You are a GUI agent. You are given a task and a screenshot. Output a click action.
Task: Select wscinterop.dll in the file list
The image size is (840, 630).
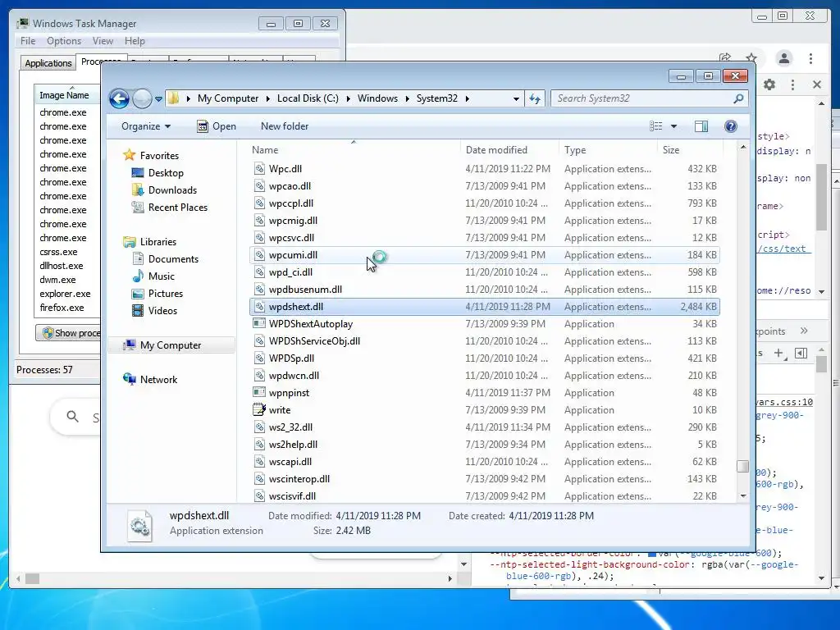click(484, 479)
